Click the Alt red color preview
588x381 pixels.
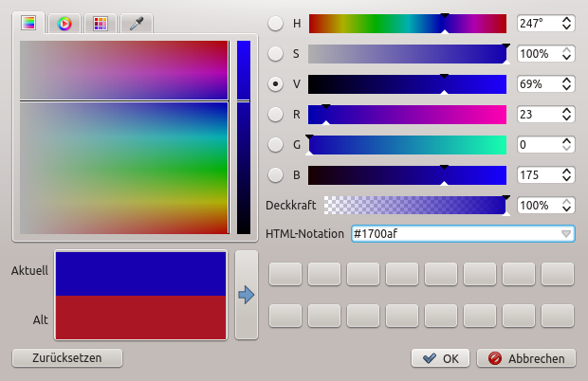tap(141, 317)
